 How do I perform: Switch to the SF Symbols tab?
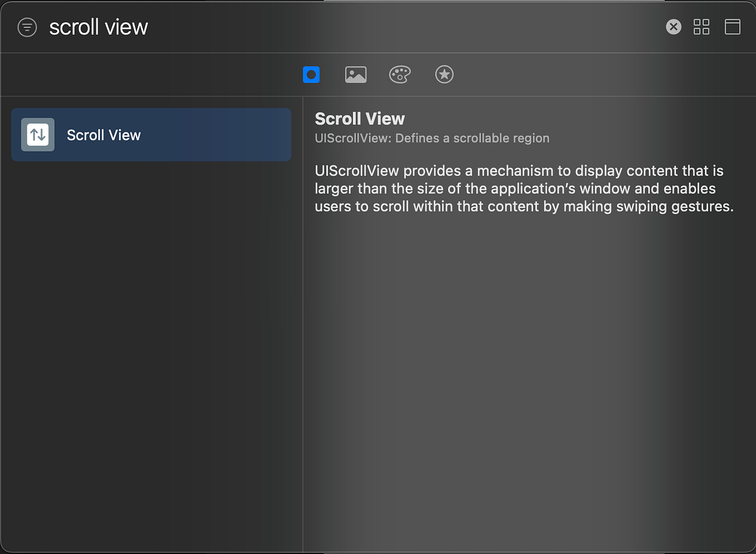[x=444, y=74]
